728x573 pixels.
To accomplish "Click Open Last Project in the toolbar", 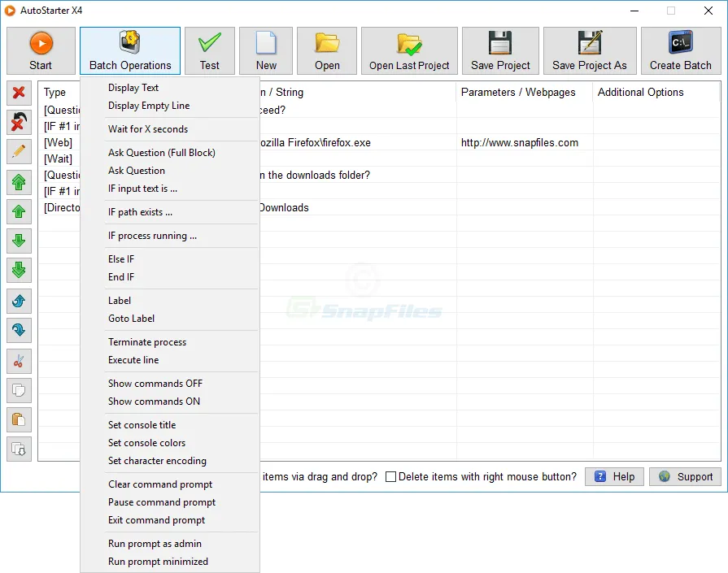I will pos(409,50).
